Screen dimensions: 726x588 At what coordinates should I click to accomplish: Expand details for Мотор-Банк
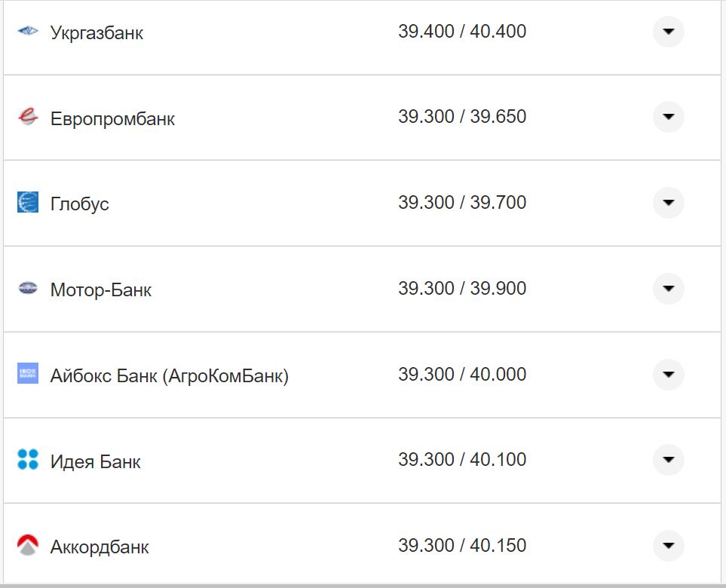tap(668, 289)
